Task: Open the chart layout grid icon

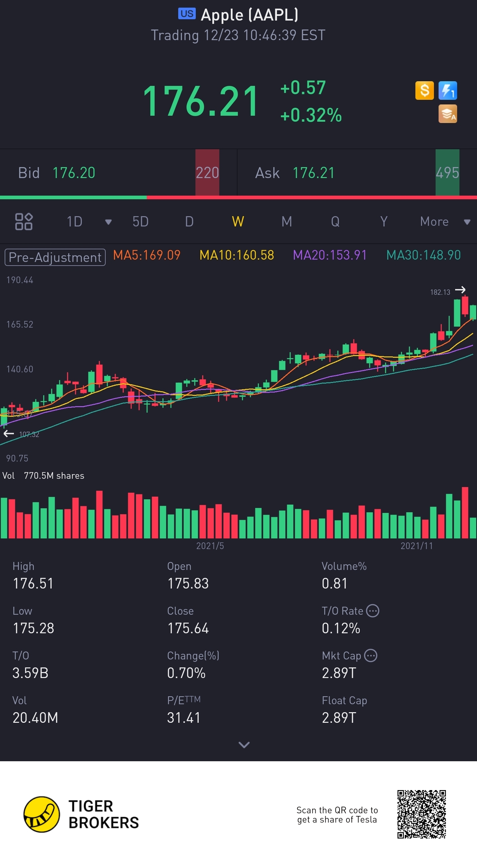Action: (x=24, y=221)
